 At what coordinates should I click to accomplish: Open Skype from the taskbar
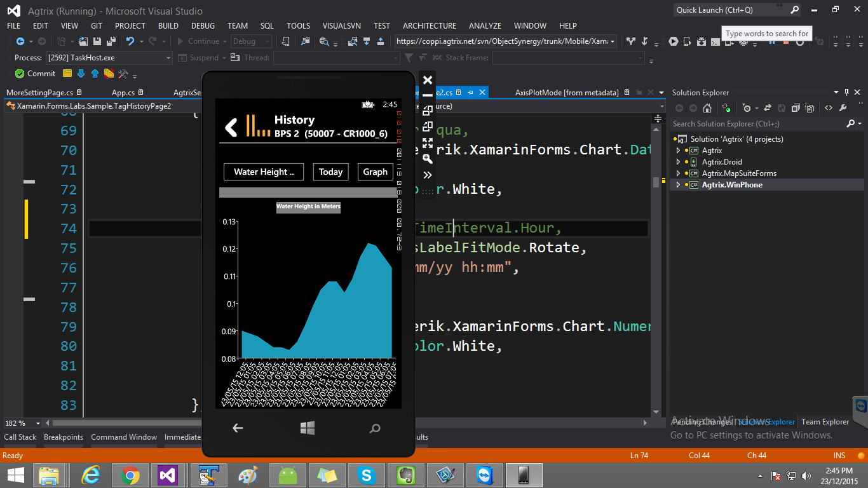coord(366,475)
